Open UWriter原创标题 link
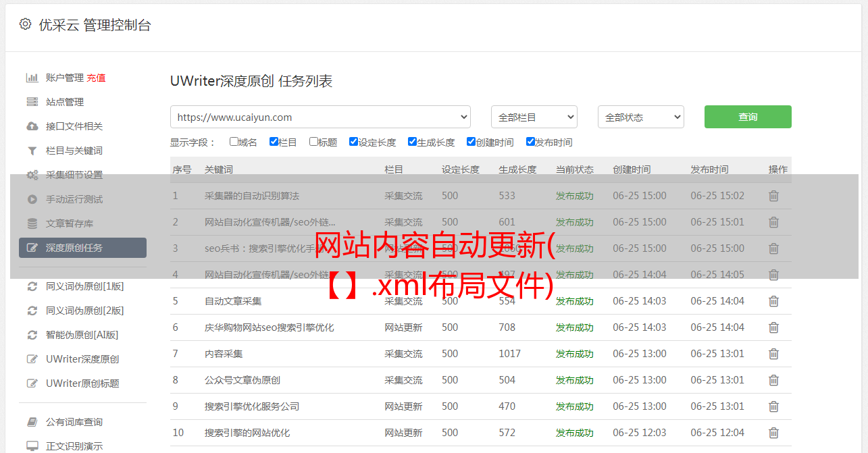 (82, 383)
